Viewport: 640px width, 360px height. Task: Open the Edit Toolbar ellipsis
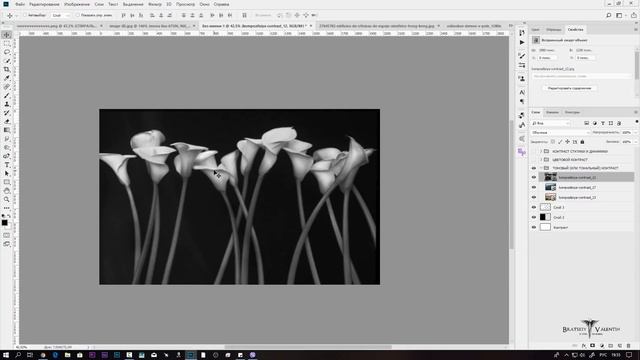tap(7, 208)
